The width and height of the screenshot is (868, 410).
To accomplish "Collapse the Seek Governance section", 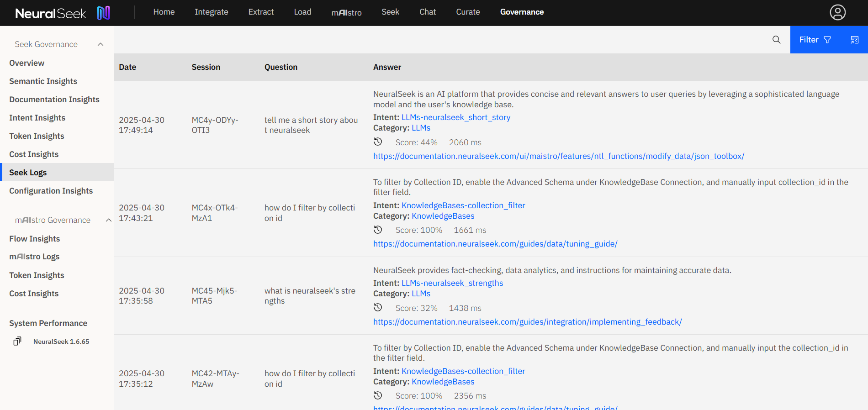I will (101, 44).
